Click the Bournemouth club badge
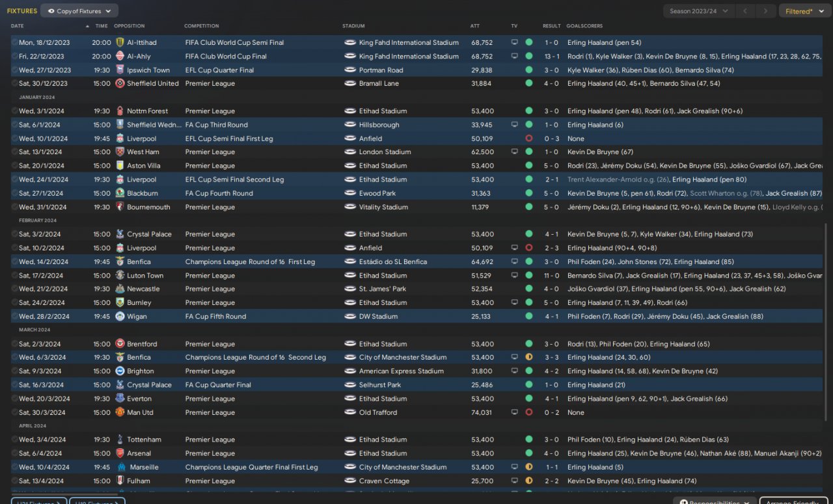 pos(120,207)
